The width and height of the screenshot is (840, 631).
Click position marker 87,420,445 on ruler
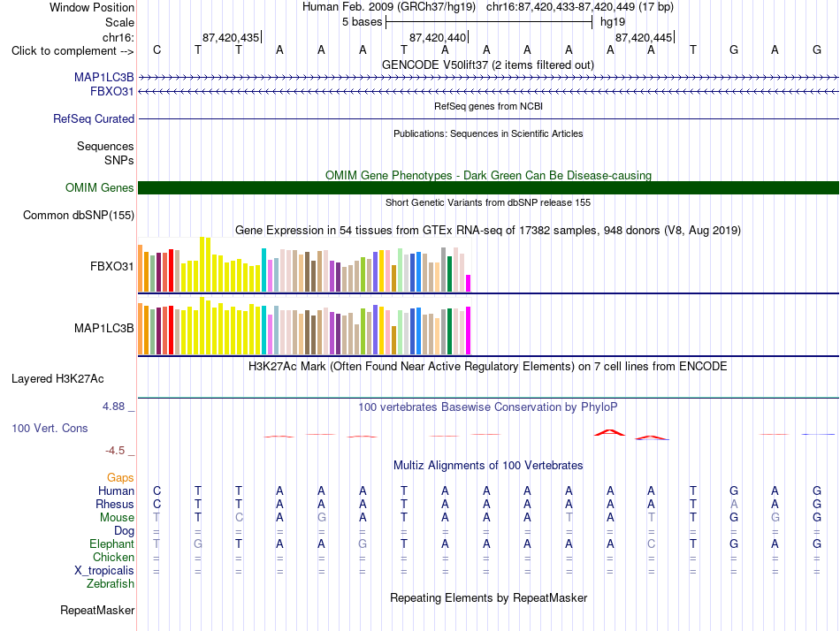[x=645, y=37]
